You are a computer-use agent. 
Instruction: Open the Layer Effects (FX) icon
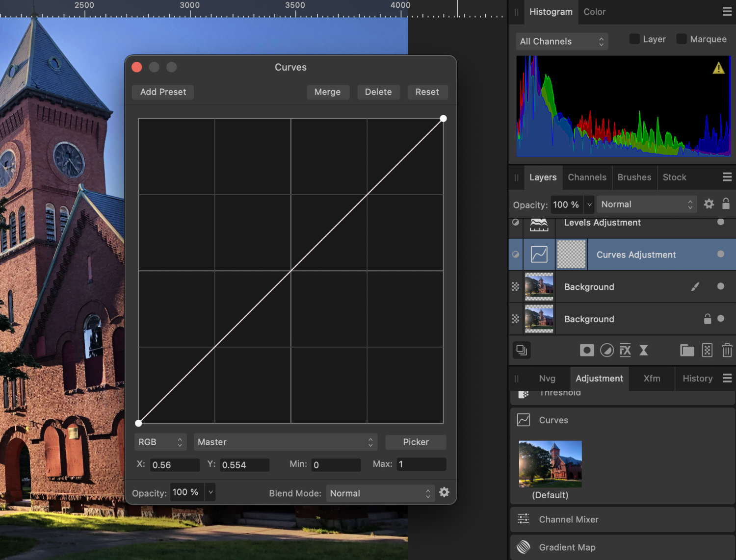[x=625, y=350]
